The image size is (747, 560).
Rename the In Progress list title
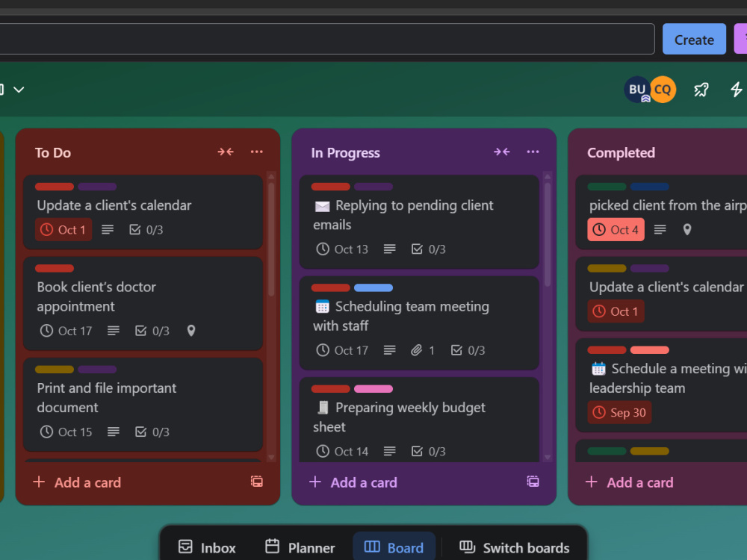345,153
